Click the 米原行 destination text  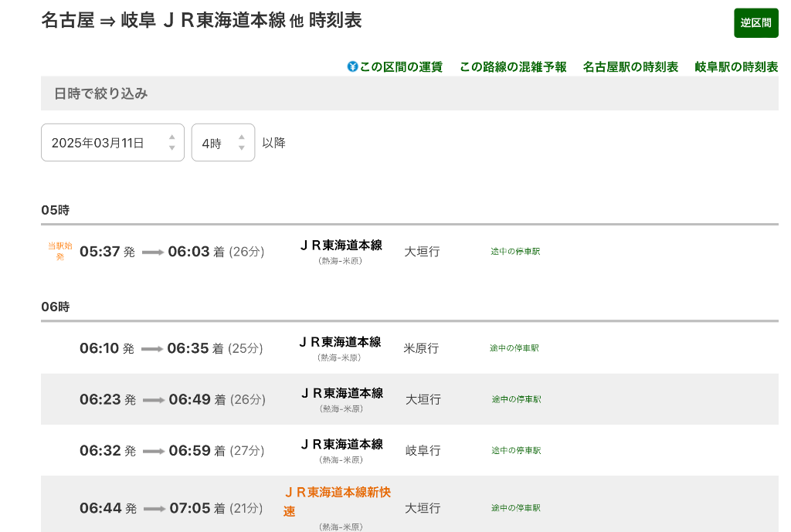(421, 348)
